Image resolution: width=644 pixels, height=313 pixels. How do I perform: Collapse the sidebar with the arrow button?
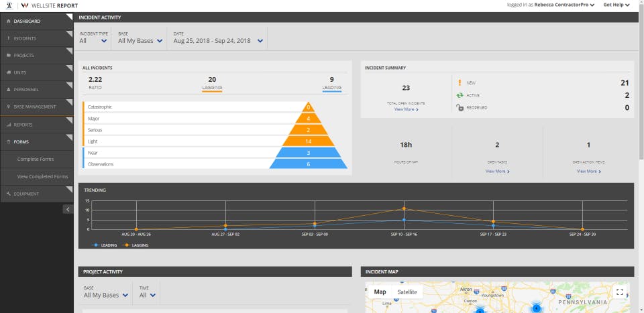click(x=68, y=209)
